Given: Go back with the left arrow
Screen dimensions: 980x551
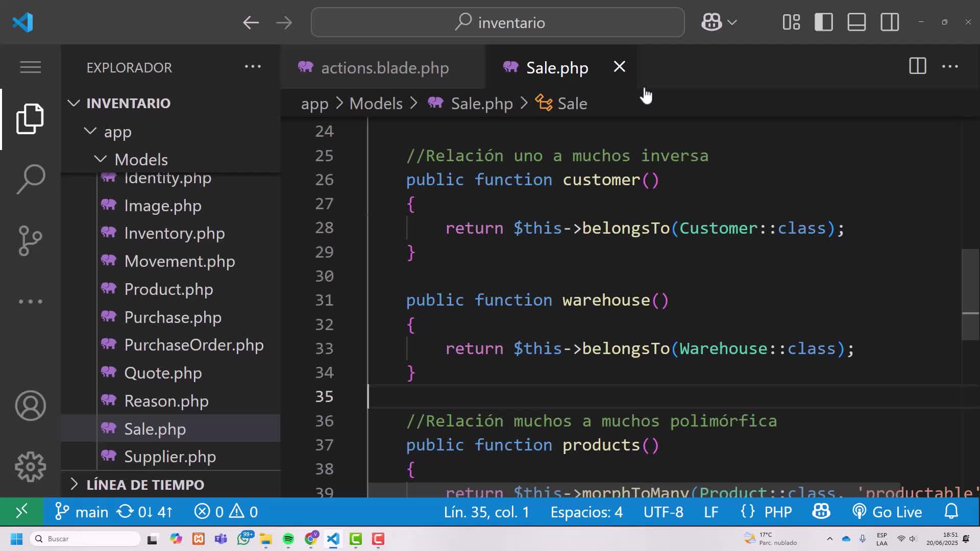Looking at the screenshot, I should [251, 22].
